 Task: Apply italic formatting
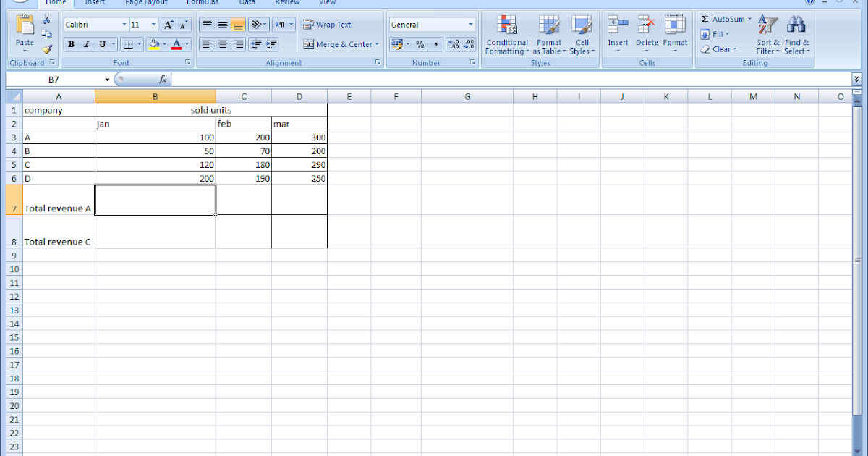(x=86, y=44)
